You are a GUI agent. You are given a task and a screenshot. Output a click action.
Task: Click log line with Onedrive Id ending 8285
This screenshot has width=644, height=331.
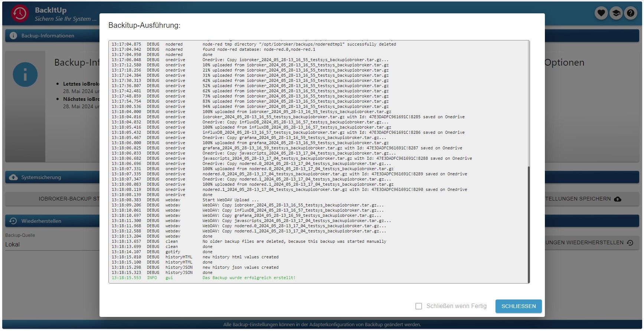click(x=333, y=117)
